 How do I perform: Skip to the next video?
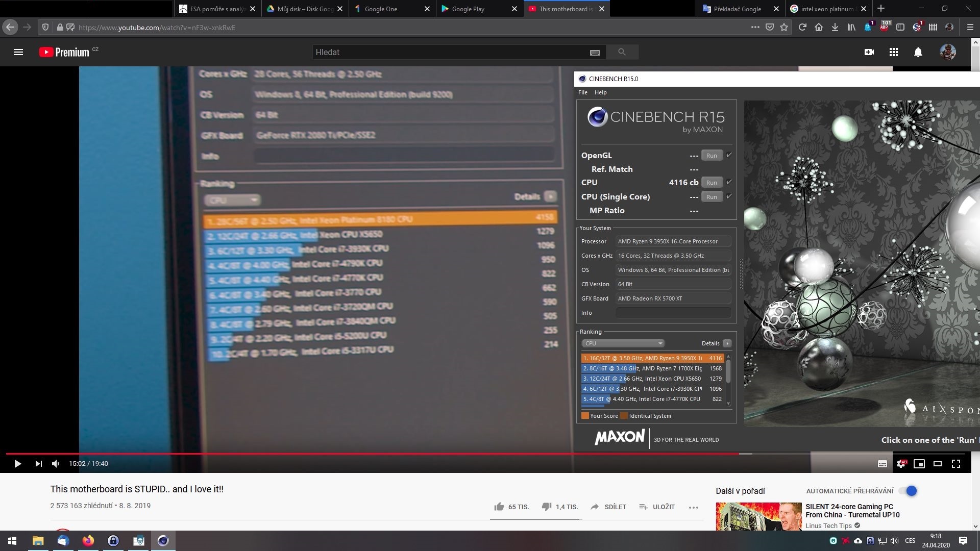(38, 464)
